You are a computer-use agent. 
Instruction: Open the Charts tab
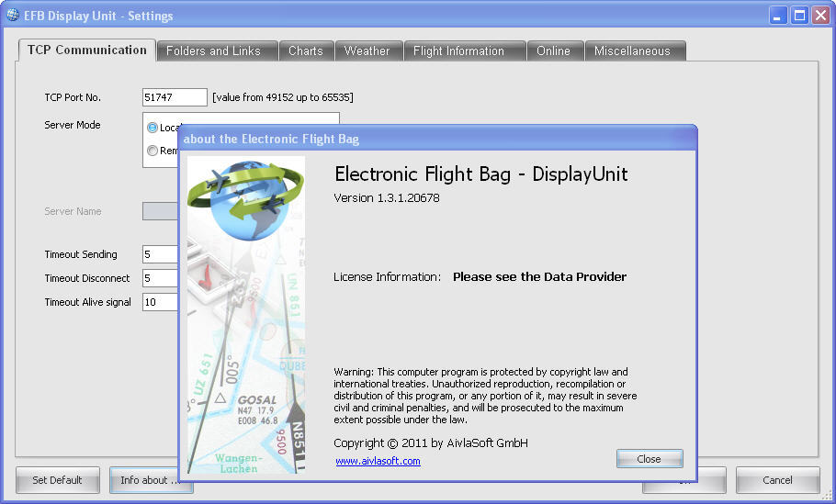point(307,51)
